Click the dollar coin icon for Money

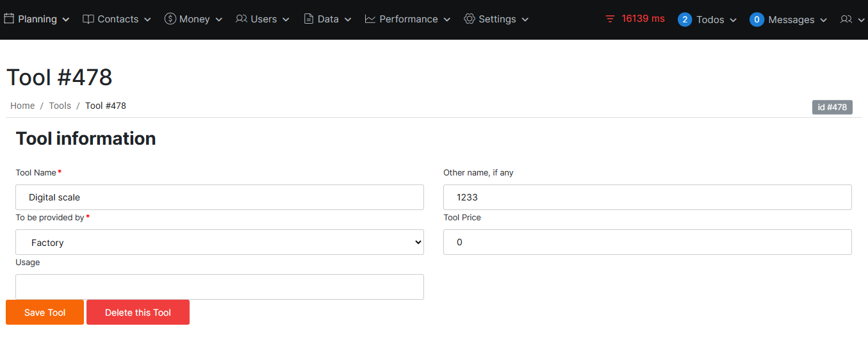click(x=170, y=19)
